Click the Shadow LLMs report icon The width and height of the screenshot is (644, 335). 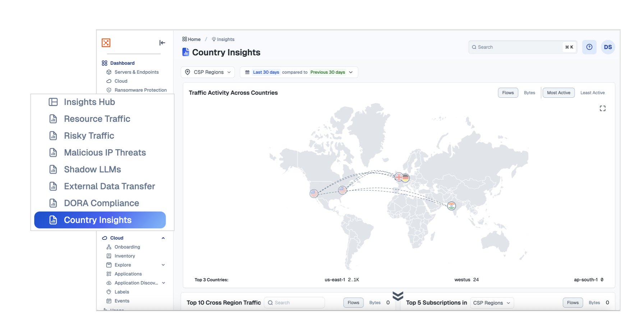(x=53, y=170)
